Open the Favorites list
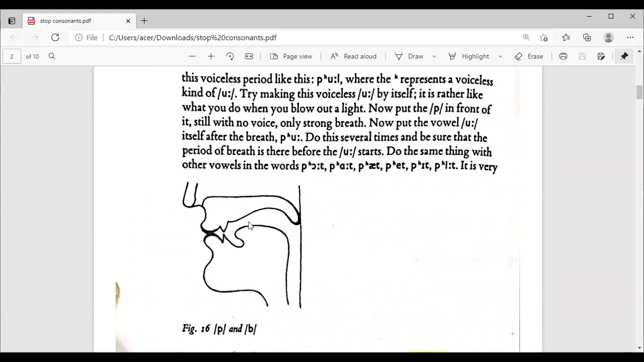The width and height of the screenshot is (644, 362). click(x=566, y=37)
